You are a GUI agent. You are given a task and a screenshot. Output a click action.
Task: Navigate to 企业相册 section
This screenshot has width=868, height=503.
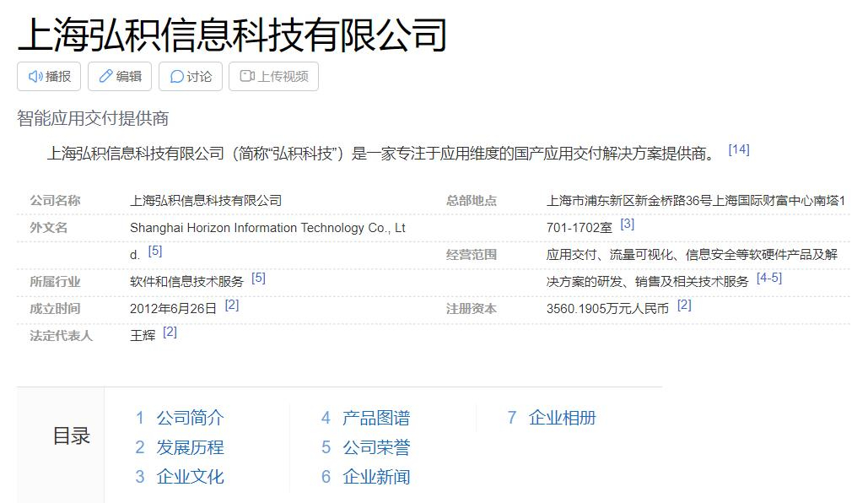coord(563,418)
